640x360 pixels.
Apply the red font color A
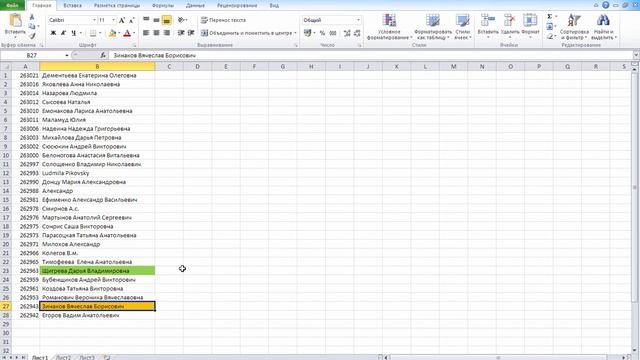click(127, 33)
